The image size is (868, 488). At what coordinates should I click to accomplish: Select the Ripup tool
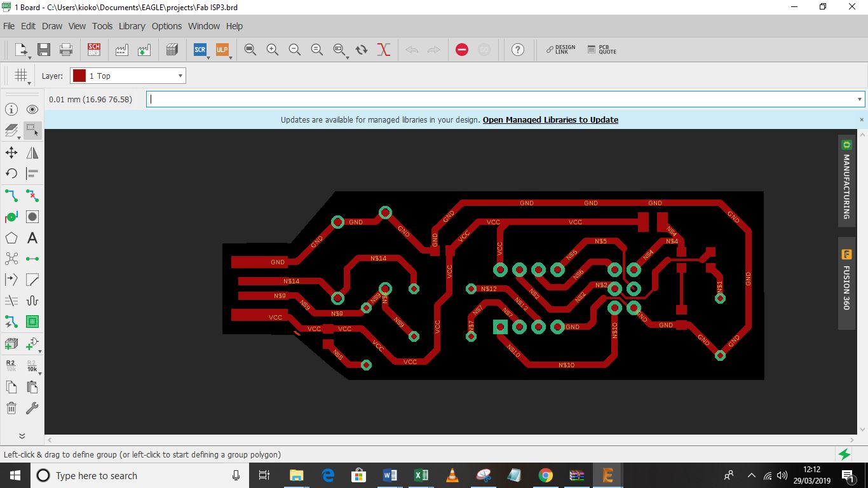[32, 195]
